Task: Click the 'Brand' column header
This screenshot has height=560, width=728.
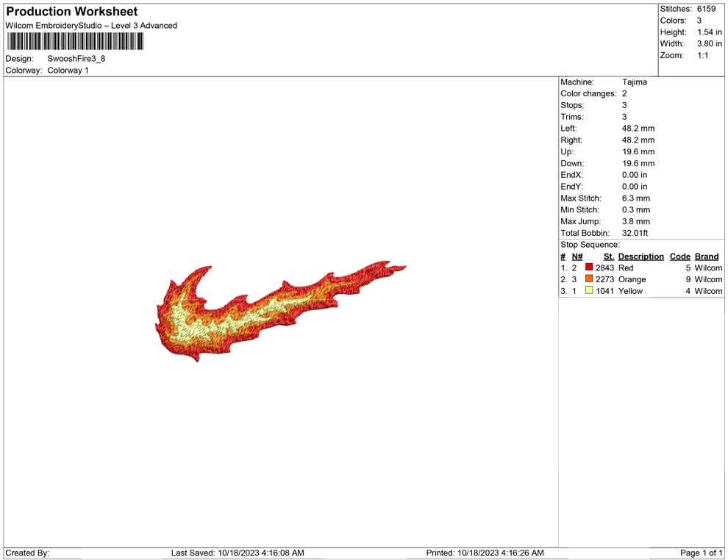Action: pyautogui.click(x=707, y=256)
